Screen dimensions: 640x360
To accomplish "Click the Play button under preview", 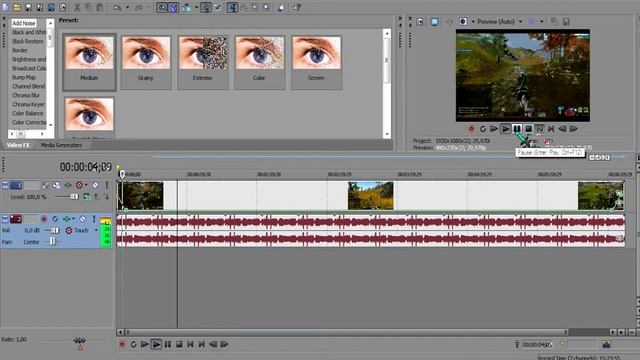I will click(x=505, y=129).
